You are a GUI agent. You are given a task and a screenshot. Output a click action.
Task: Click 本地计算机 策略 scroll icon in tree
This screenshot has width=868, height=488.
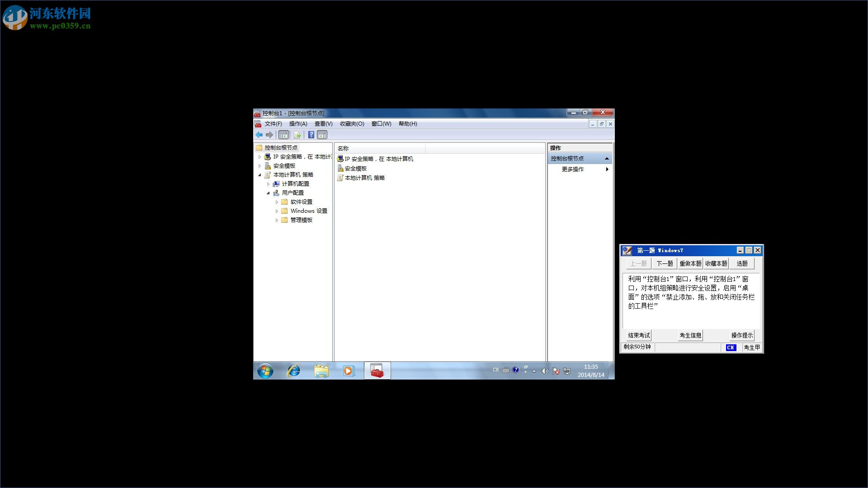pos(268,175)
